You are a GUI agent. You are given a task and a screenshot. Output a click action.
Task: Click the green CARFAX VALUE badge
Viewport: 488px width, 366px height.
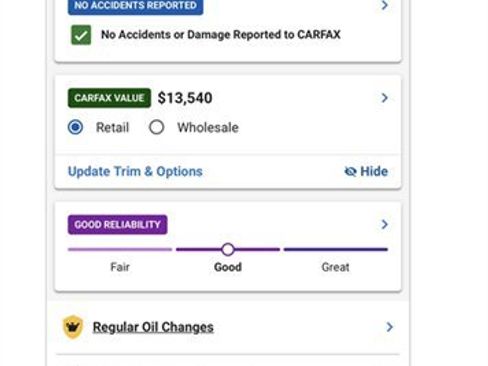(109, 98)
